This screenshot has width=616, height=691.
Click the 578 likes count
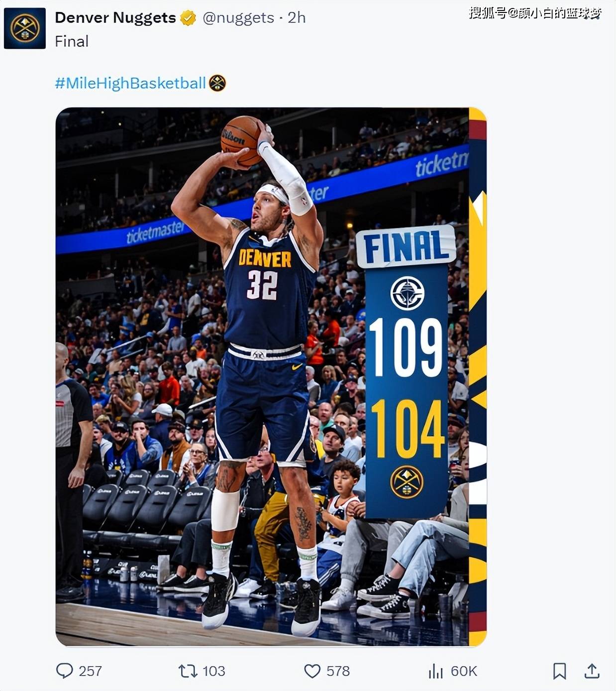(x=338, y=671)
